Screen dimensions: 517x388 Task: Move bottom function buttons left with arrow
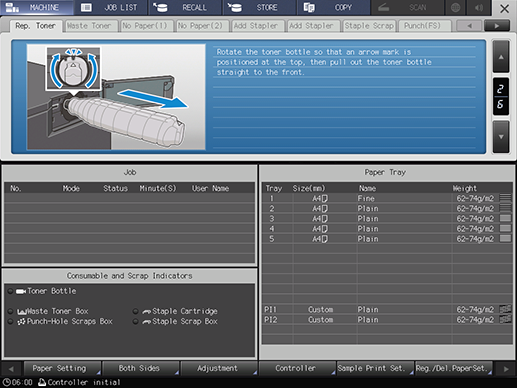pos(11,369)
